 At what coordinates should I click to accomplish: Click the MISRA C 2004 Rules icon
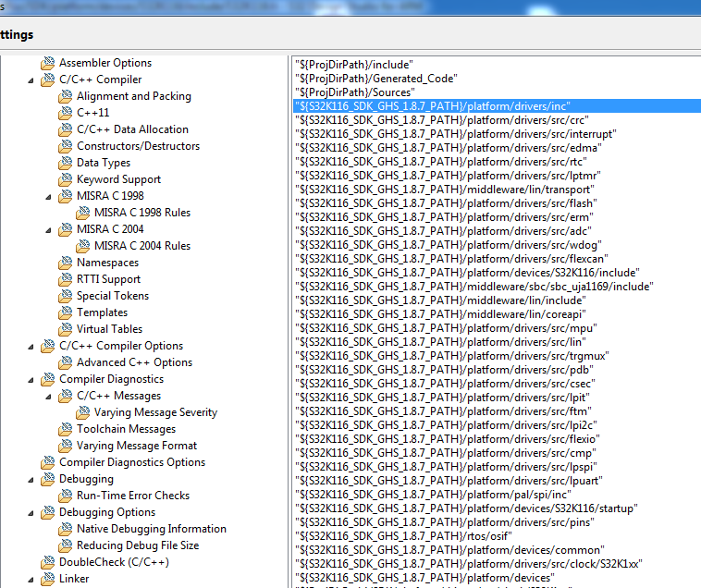(82, 246)
